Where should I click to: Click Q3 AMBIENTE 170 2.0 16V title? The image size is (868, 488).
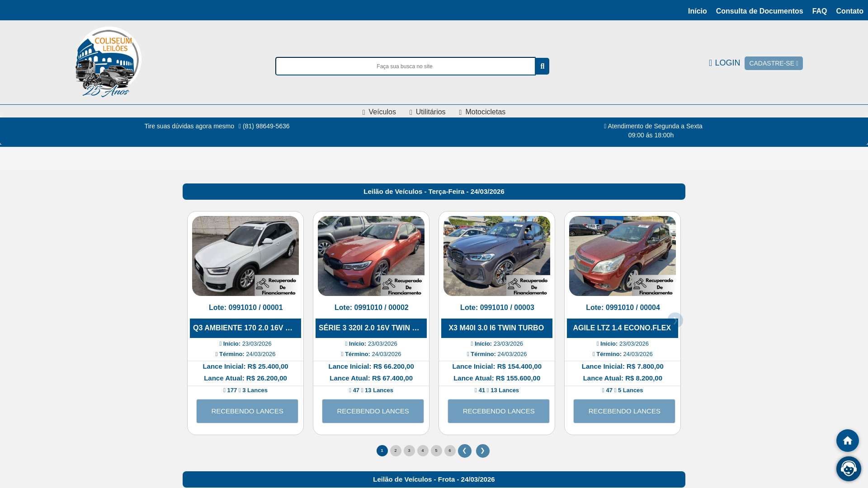245,328
